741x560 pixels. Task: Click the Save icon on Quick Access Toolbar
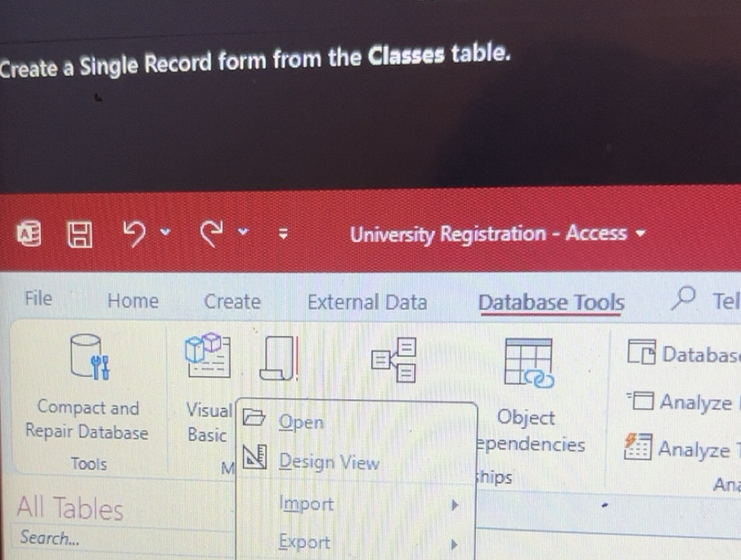(79, 234)
